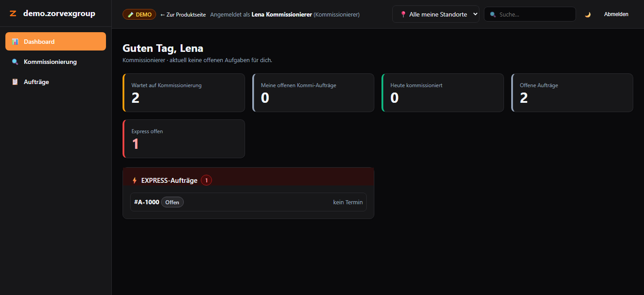Click the Dashboard chart icon in sidebar
Screen dimensions: 644x295
(x=15, y=42)
